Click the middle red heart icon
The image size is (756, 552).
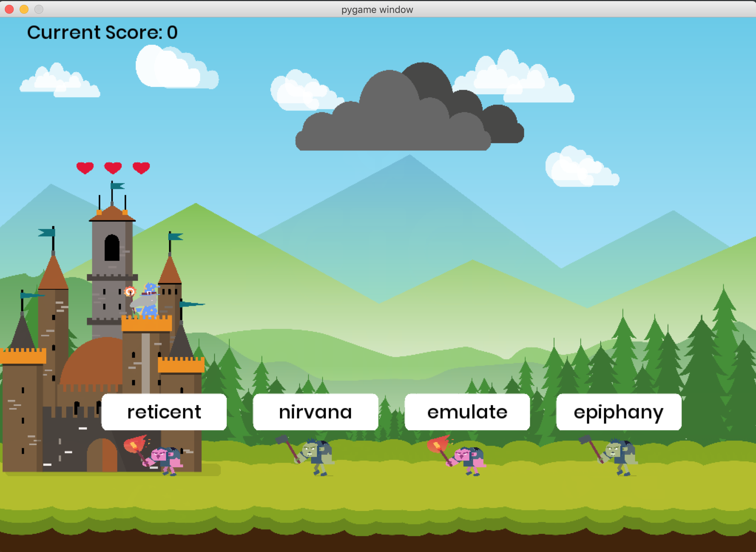113,168
